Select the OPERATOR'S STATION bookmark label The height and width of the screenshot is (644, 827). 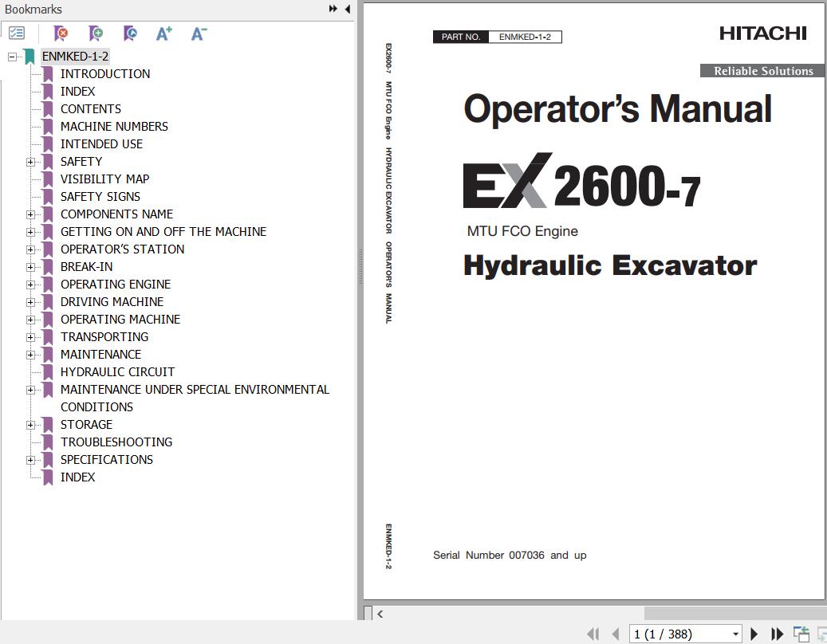[122, 249]
